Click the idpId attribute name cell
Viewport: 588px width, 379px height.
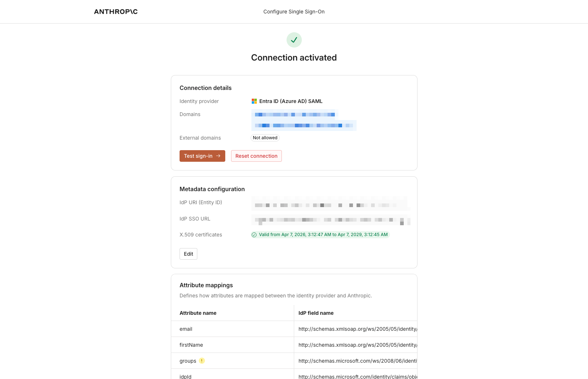185,376
